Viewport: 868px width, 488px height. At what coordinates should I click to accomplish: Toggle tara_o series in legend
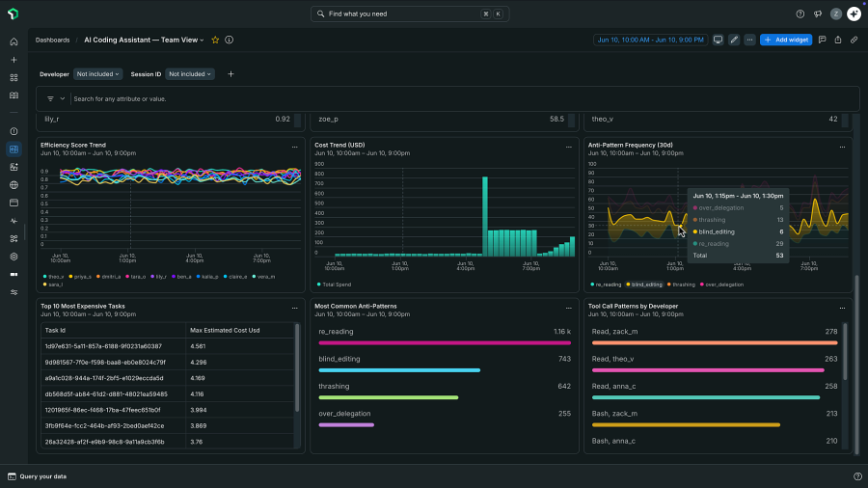[136, 277]
